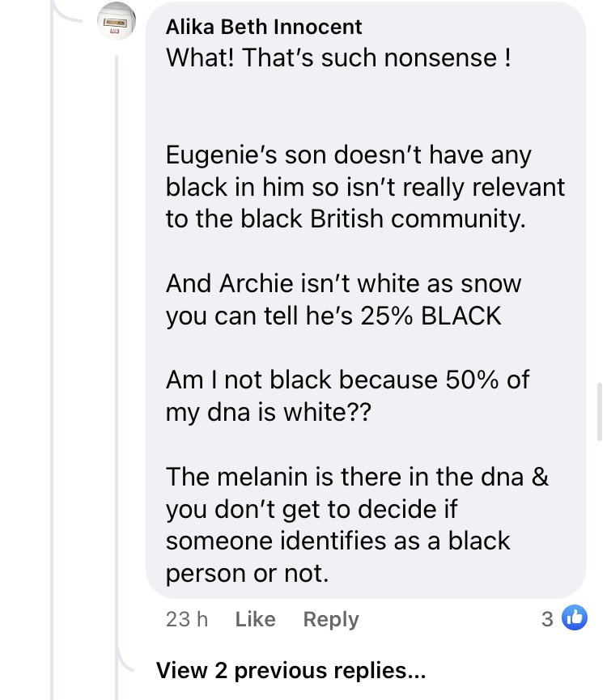Tap the paragraph starting 'The melanin is there'

(357, 525)
